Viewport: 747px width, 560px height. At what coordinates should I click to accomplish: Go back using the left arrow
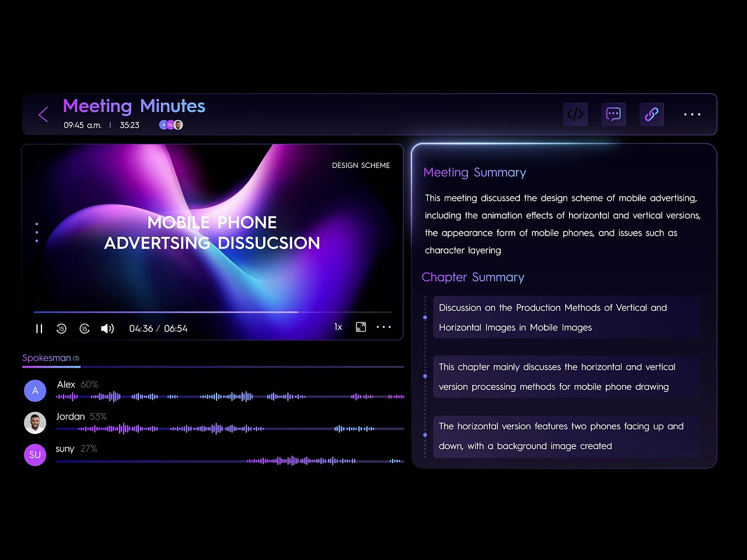click(43, 114)
